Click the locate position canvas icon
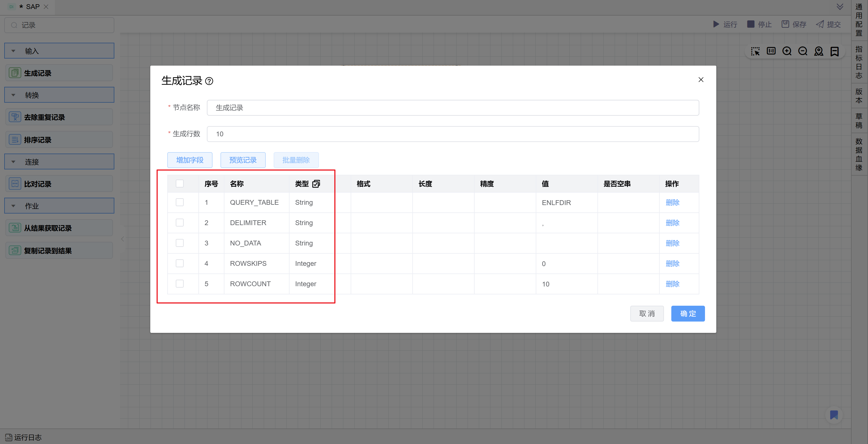The width and height of the screenshot is (868, 444). coord(818,51)
